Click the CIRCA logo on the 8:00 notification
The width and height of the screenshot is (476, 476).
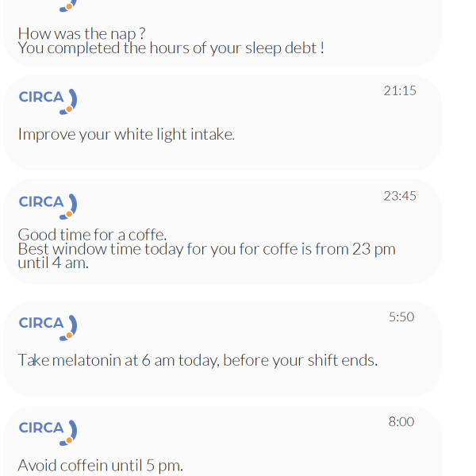tap(48, 429)
